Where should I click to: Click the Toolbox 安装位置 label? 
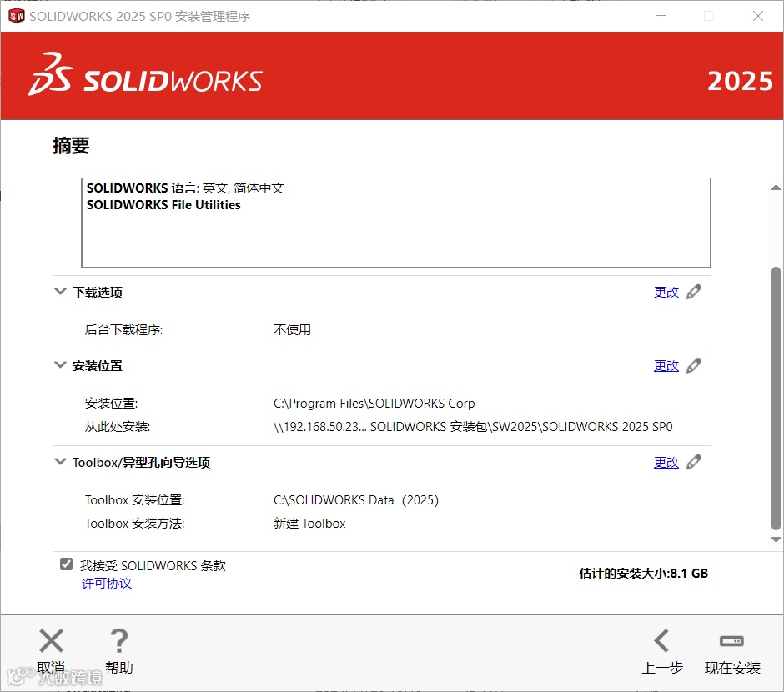(134, 500)
